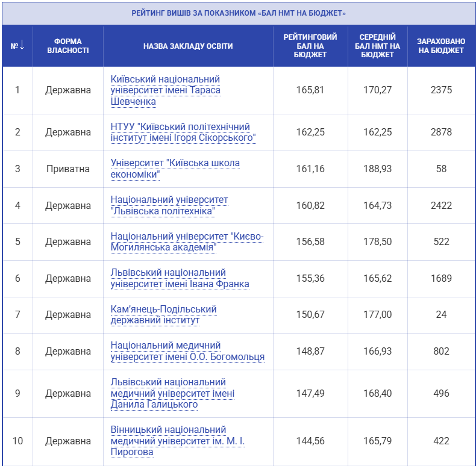The height and width of the screenshot is (466, 476).
Task: Open Києво-Могилянська академія university link
Action: 187,241
